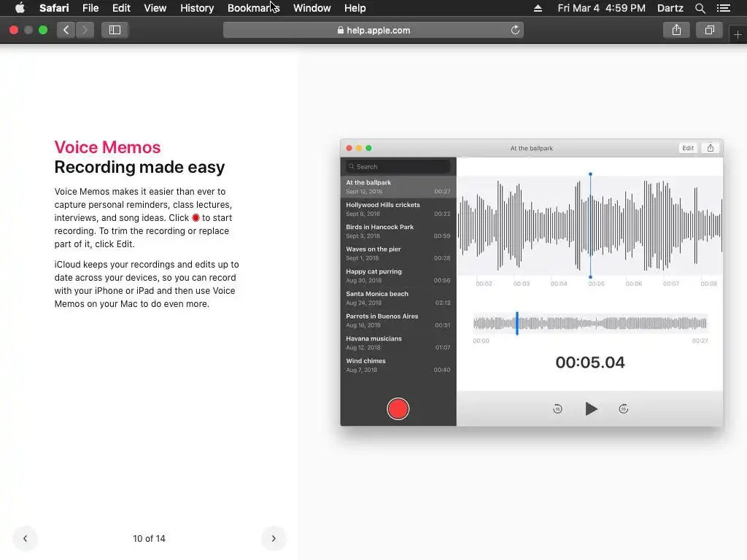Viewport: 747px width, 560px height.
Task: Open the Safari Share button
Action: pos(676,30)
